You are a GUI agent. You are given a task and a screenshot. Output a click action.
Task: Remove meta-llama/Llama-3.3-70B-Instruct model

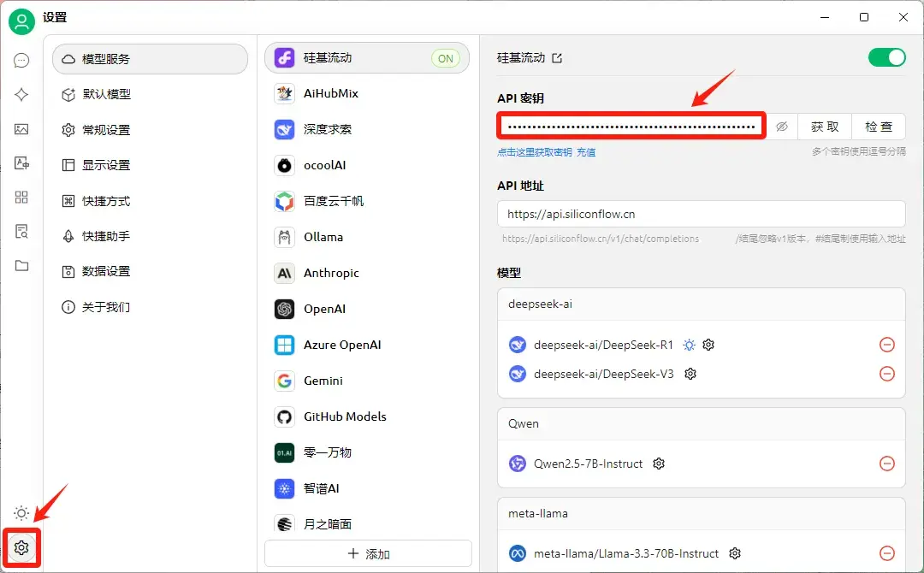click(x=887, y=553)
